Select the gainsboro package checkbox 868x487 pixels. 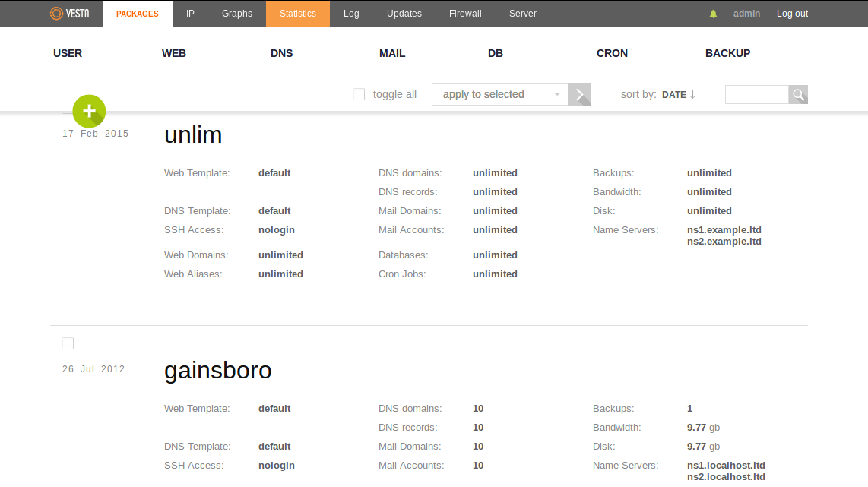(68, 344)
